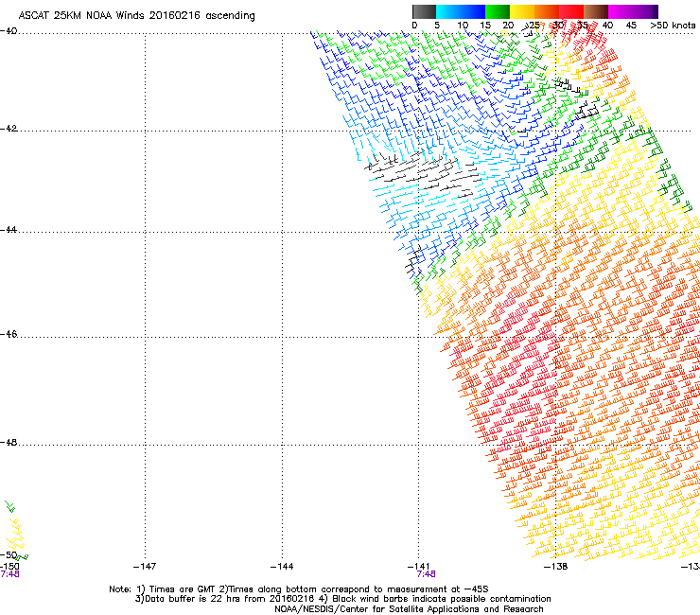Click the gray segment of the wind-speed color bar
Screen dimensions: 700x615
pos(424,11)
